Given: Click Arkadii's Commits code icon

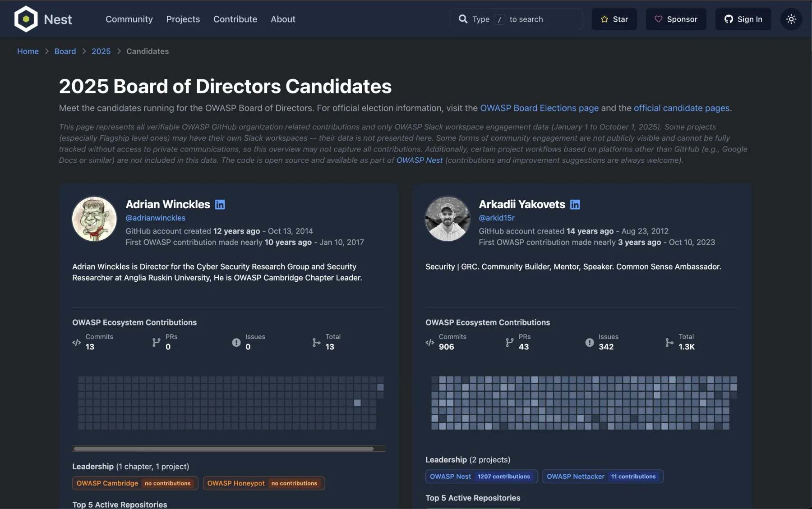Looking at the screenshot, I should coord(430,343).
